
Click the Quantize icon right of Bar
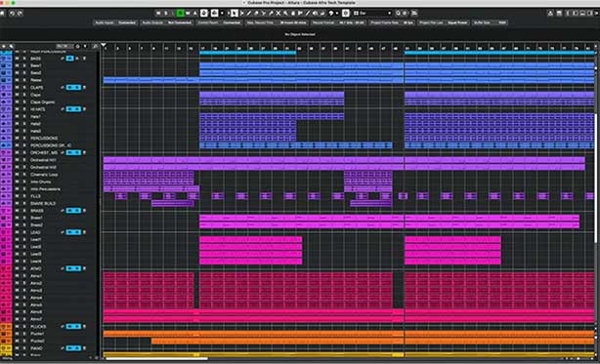398,13
